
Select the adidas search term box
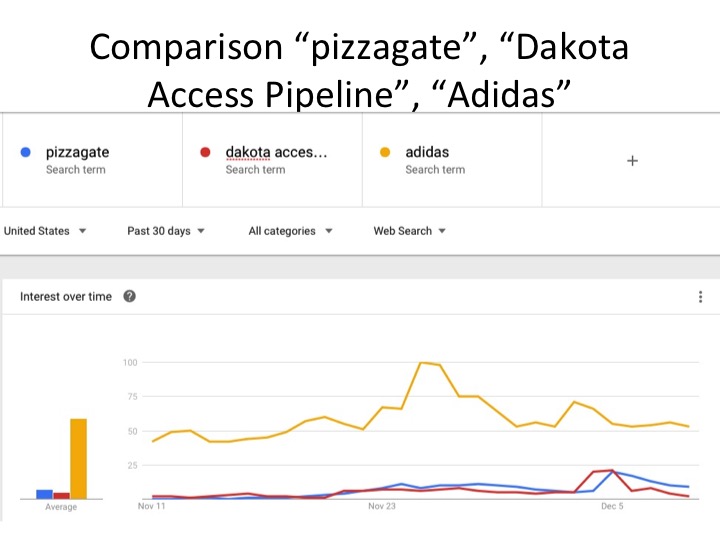pyautogui.click(x=452, y=160)
